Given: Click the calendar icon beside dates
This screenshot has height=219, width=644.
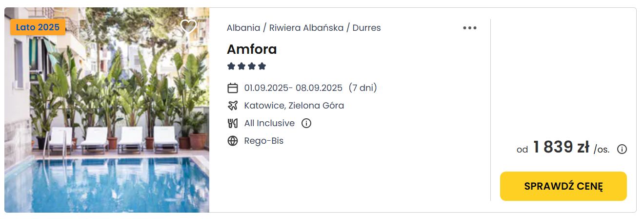Looking at the screenshot, I should (x=233, y=88).
